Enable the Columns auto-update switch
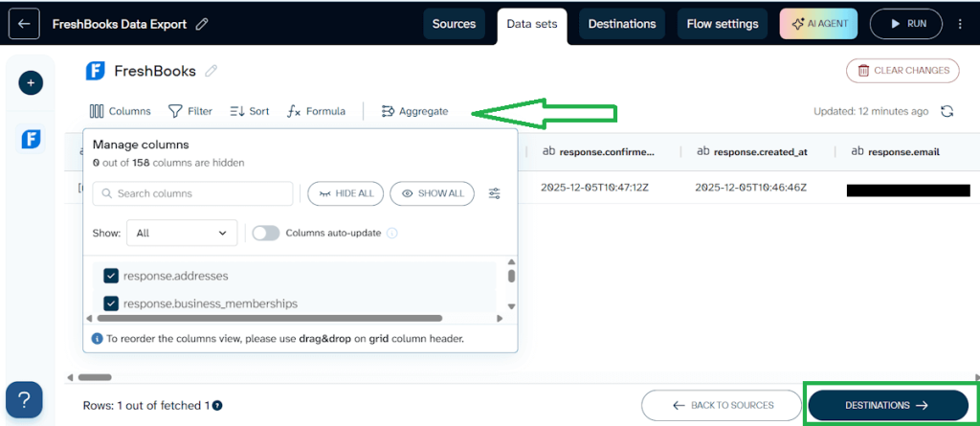This screenshot has width=980, height=426. tap(266, 233)
